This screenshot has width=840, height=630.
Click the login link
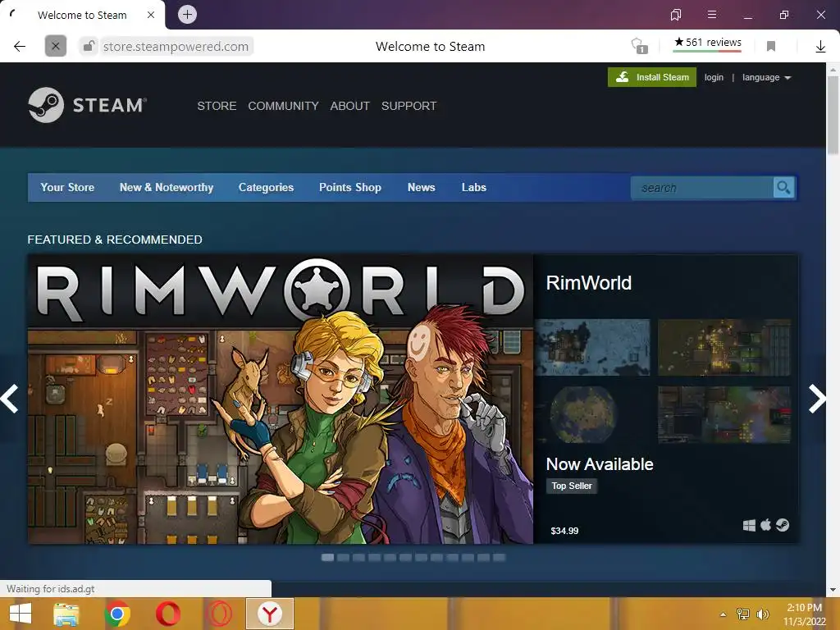714,77
